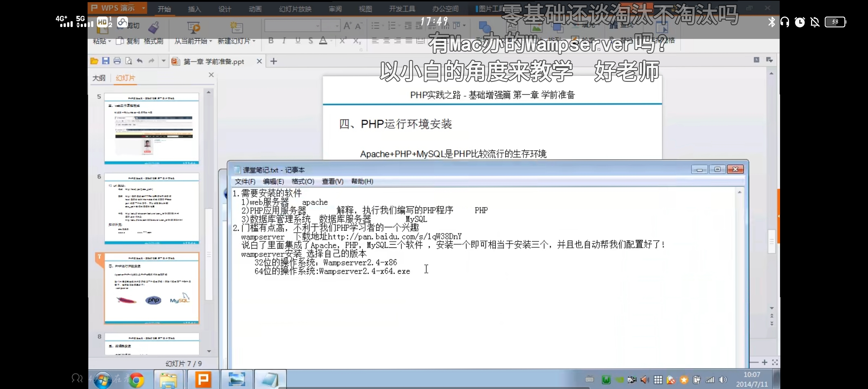This screenshot has width=868, height=389.
Task: Click the Print icon in quick toolbar
Action: tap(117, 61)
